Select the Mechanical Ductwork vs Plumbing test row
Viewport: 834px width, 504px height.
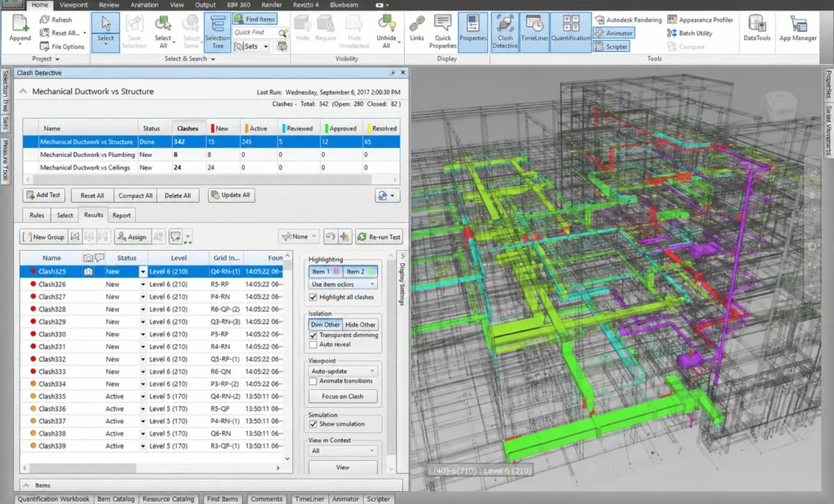(x=211, y=155)
